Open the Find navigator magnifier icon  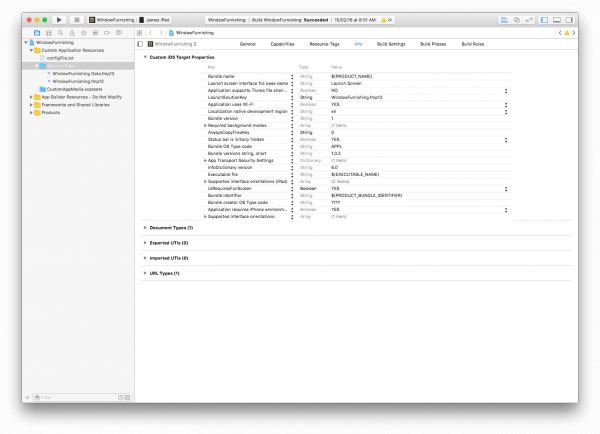60,33
